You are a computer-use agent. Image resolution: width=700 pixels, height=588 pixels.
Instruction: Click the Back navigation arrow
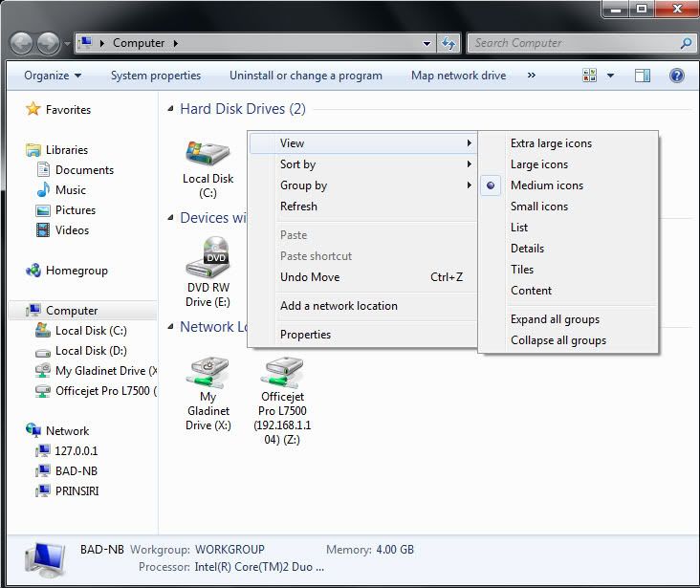click(x=22, y=43)
